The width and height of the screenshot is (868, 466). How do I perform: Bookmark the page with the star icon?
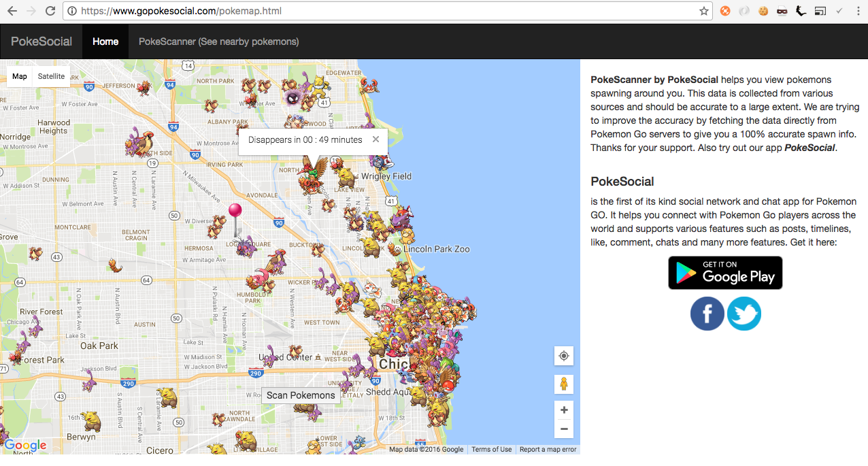(703, 11)
